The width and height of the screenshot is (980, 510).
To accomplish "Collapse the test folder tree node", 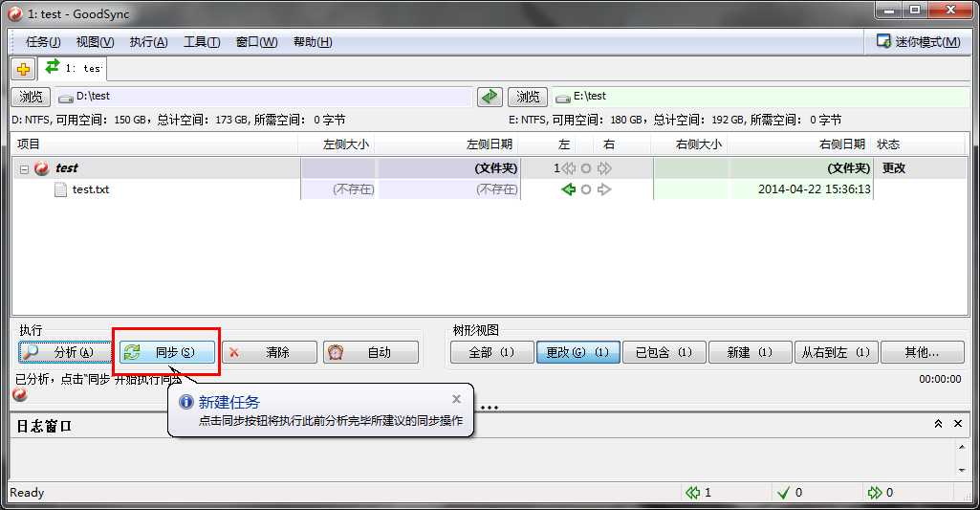I will click(24, 169).
